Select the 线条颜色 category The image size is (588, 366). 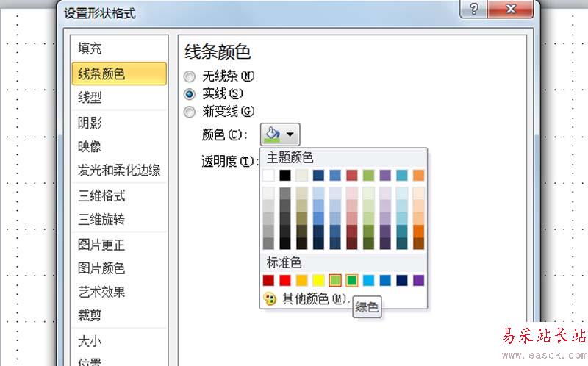click(119, 74)
